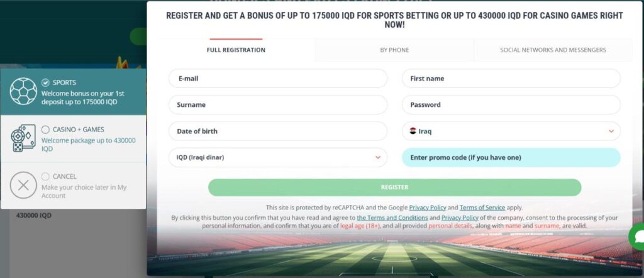
Task: Click the E-mail input field
Action: pos(277,79)
